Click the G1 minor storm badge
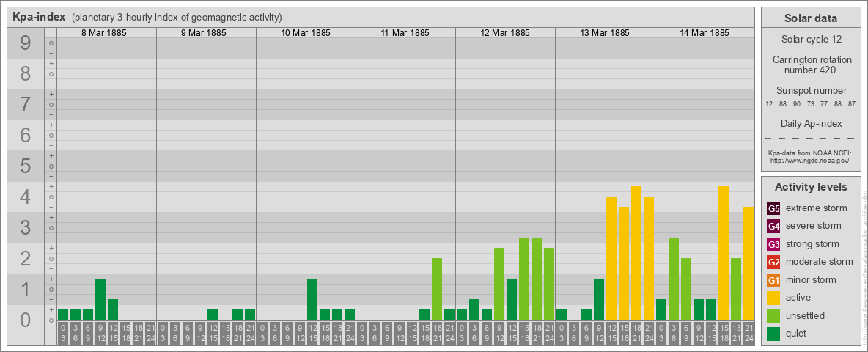The height and width of the screenshot is (352, 868). click(x=773, y=280)
